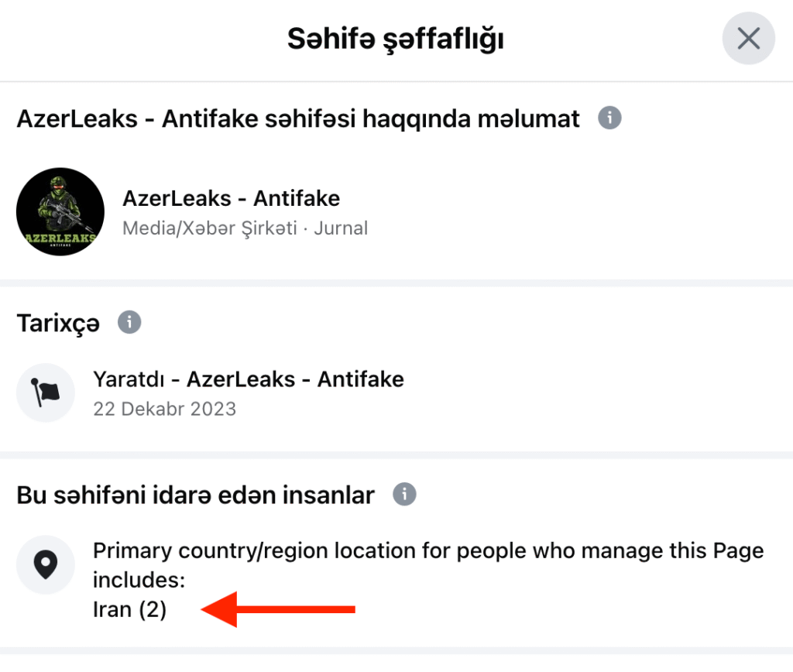This screenshot has width=793, height=672.
Task: Open the AzerLeaks soldier profile picture
Action: [x=60, y=211]
